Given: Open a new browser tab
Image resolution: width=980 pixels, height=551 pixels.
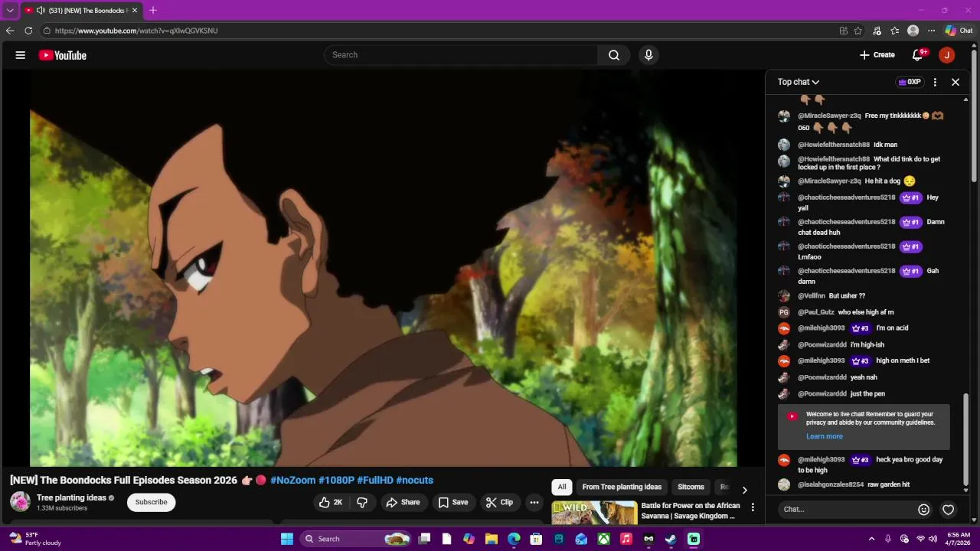Looking at the screenshot, I should click(x=153, y=11).
